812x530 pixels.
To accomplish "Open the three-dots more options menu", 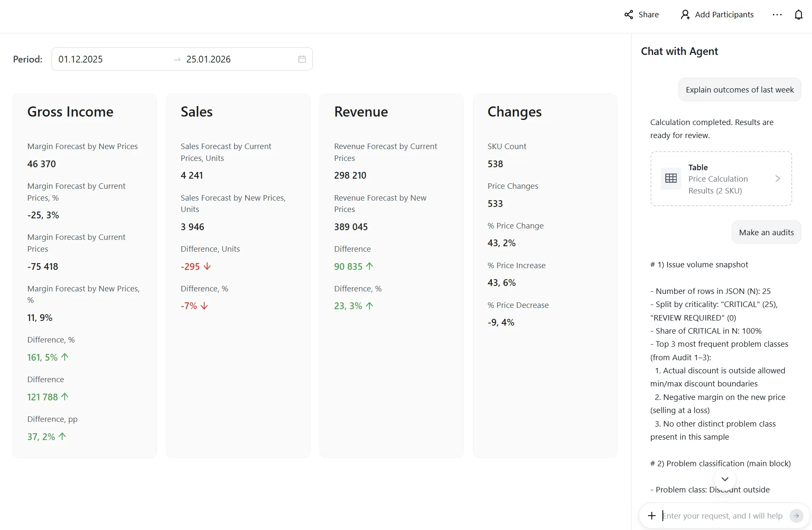I will (x=777, y=15).
